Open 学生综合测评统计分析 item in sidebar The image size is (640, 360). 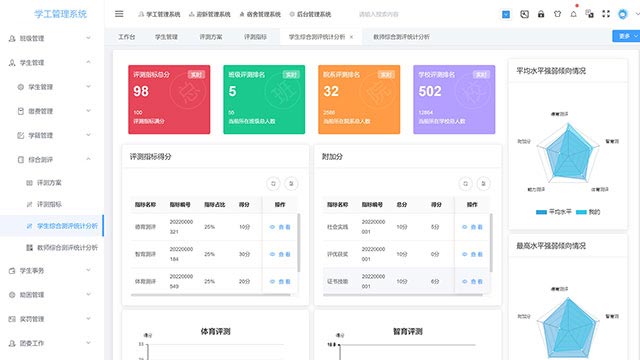pyautogui.click(x=52, y=226)
